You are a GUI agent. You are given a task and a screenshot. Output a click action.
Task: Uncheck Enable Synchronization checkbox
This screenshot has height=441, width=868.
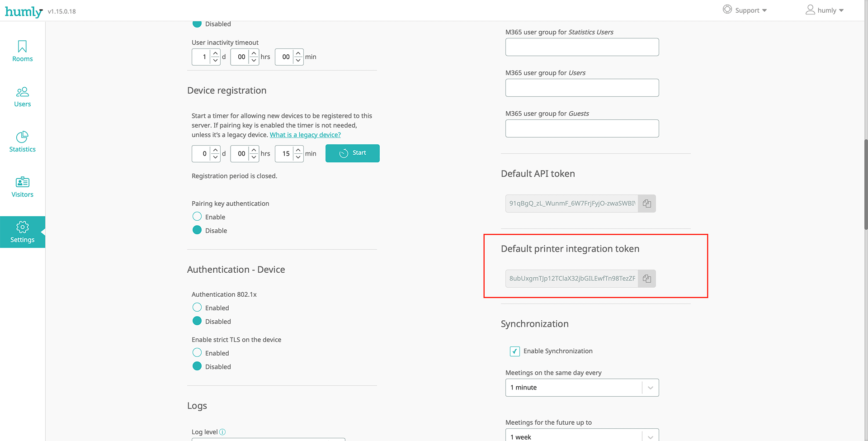[x=514, y=351]
